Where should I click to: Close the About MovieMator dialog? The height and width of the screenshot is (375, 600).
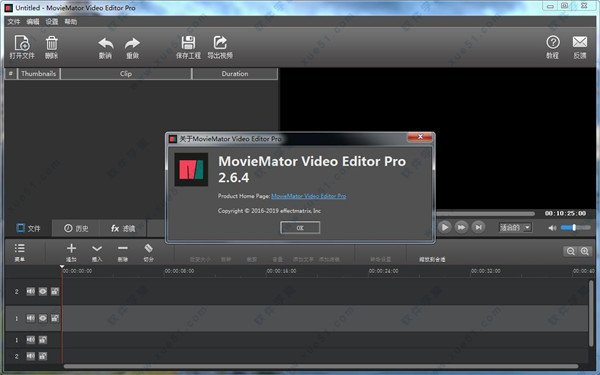pyautogui.click(x=420, y=137)
